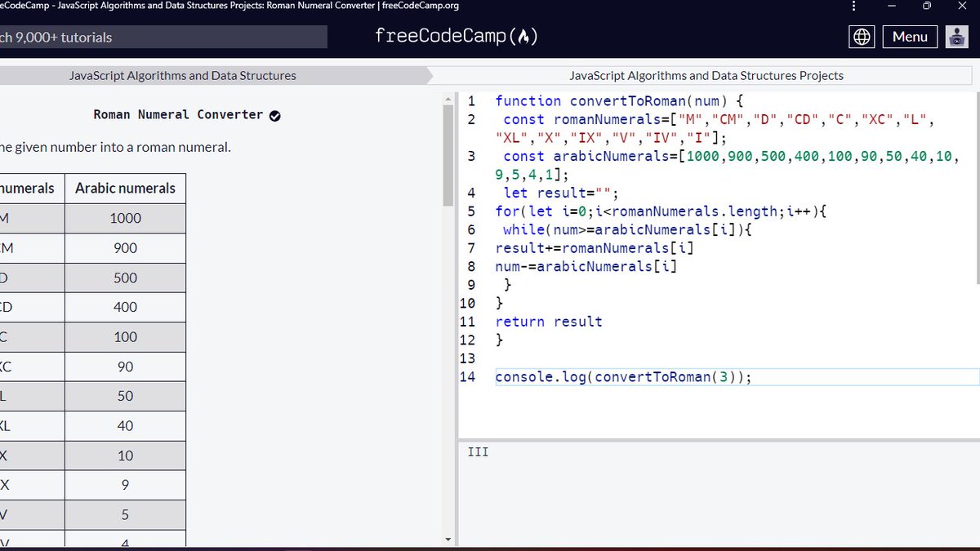Select the 10 table cell
Viewport: 980px width, 551px height.
125,455
